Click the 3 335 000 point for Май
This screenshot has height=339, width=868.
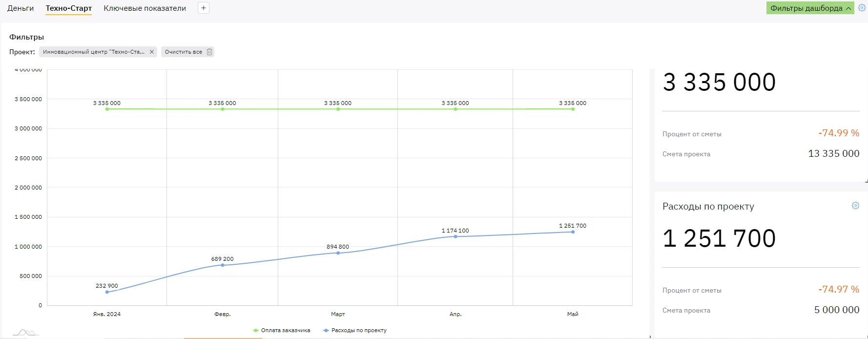pyautogui.click(x=573, y=109)
